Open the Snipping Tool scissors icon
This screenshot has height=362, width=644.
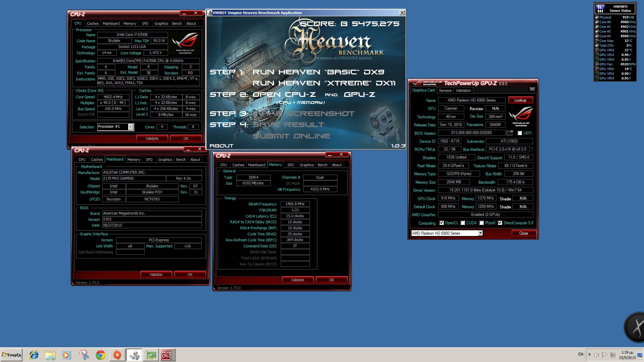click(x=84, y=355)
